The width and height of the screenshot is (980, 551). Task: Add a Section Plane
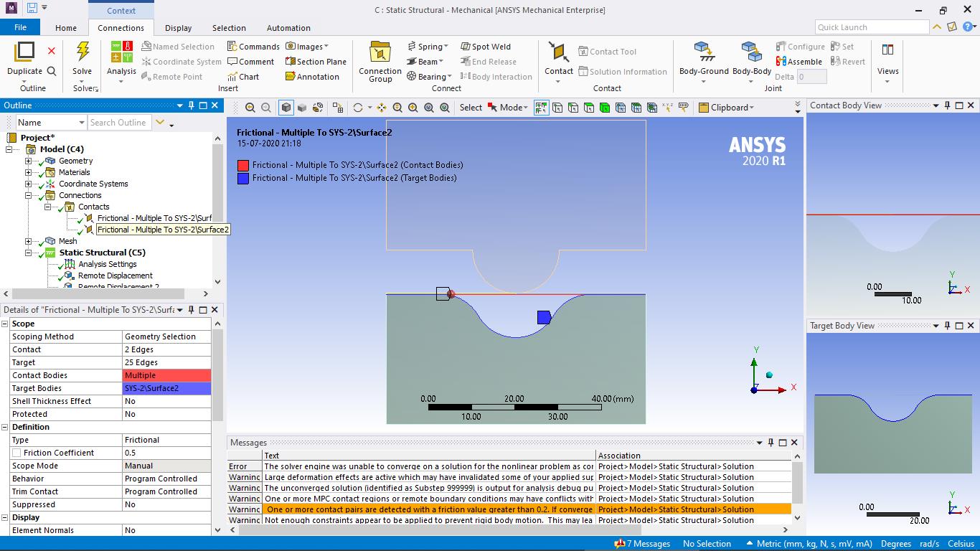pos(316,62)
